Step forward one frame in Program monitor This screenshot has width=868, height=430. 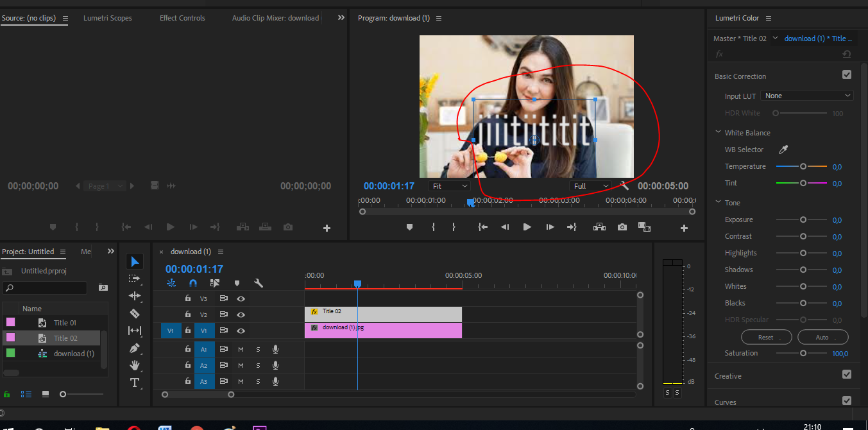550,227
